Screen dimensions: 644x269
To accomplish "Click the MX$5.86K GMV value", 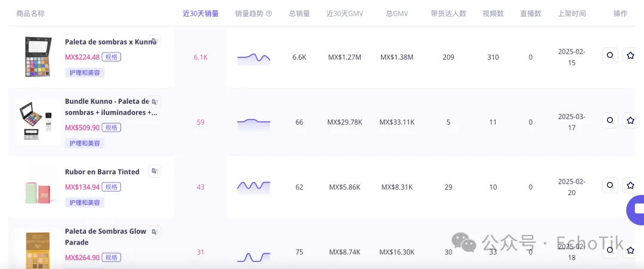I will click(x=345, y=187).
